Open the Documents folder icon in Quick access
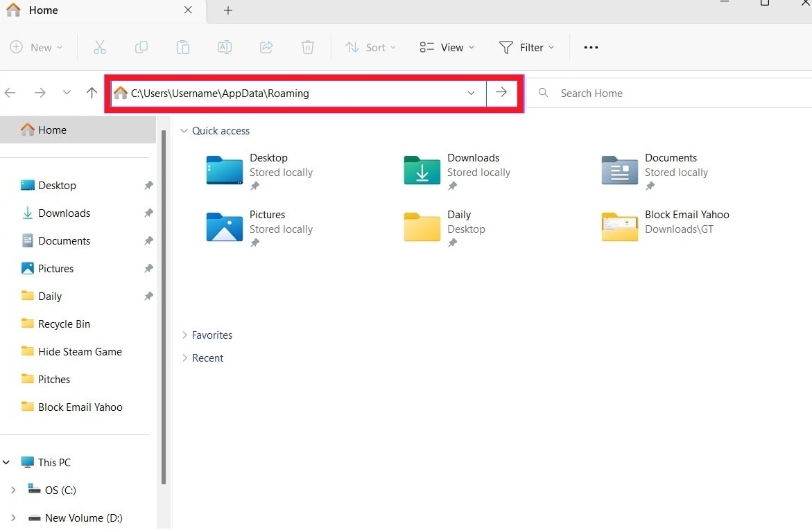The height and width of the screenshot is (530, 812). [x=619, y=170]
